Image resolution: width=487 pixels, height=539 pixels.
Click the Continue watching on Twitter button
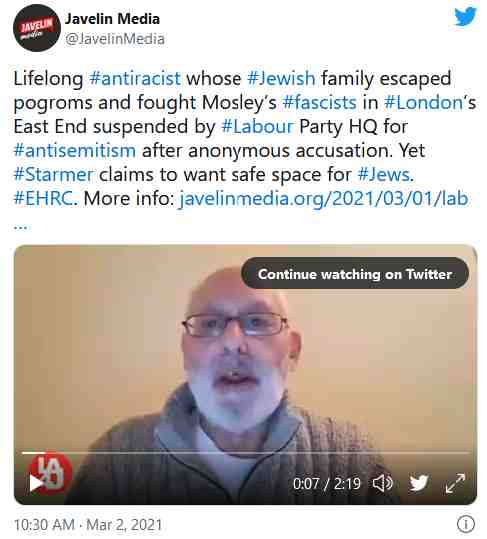click(x=355, y=274)
